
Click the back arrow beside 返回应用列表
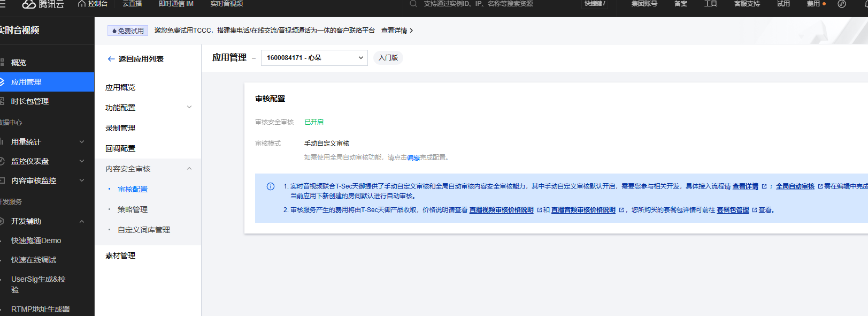[111, 59]
